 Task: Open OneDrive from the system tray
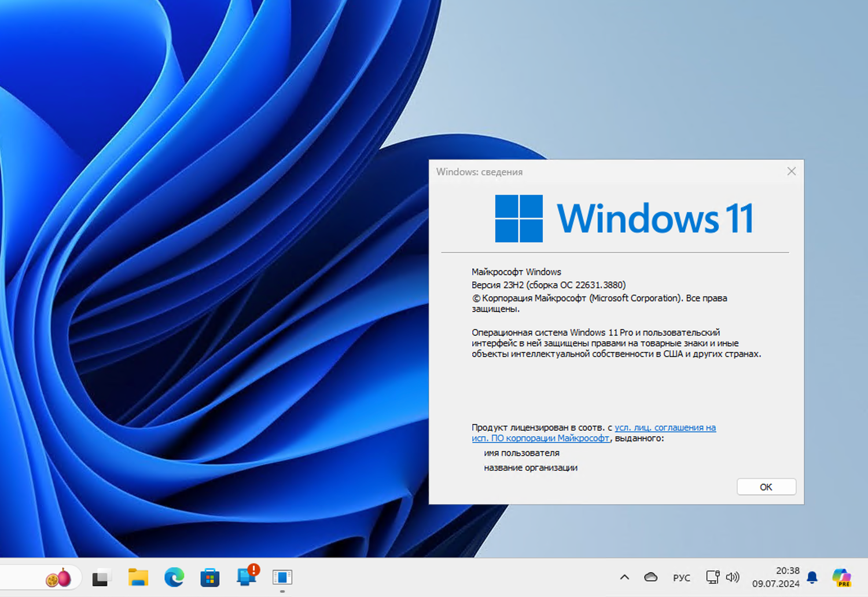651,577
